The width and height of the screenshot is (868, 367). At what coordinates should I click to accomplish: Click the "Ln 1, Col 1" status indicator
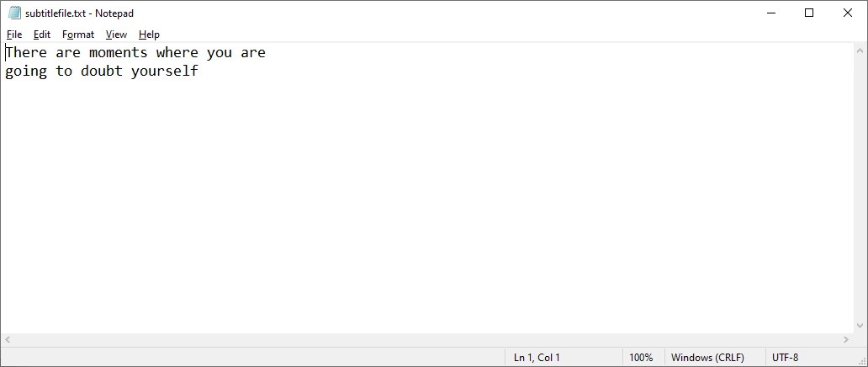click(537, 358)
